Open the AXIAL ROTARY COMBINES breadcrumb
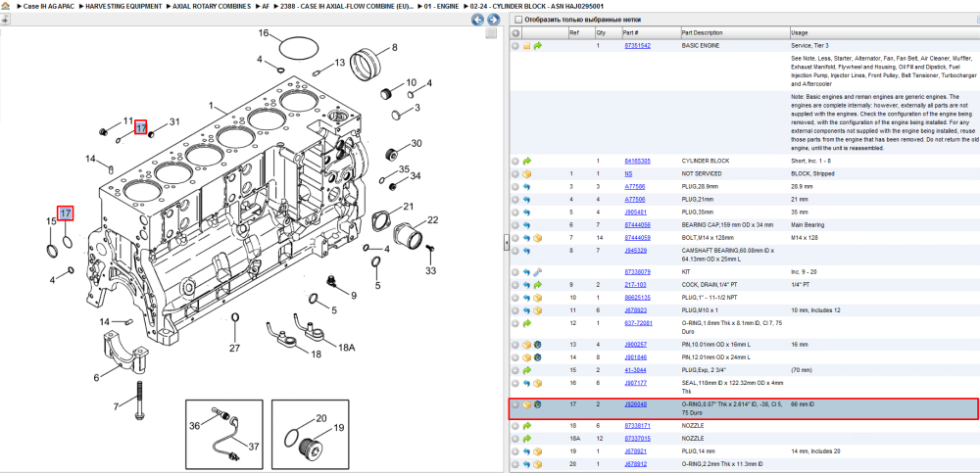This screenshot has width=980, height=473. point(212,6)
